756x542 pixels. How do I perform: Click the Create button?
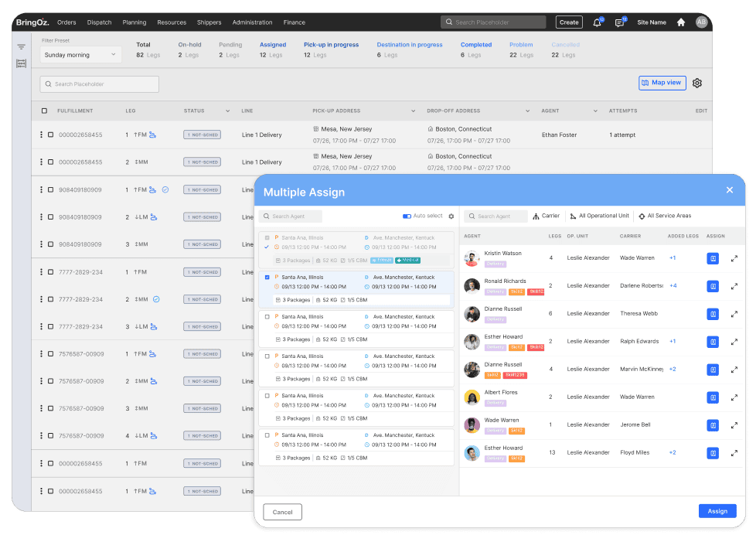(x=569, y=22)
